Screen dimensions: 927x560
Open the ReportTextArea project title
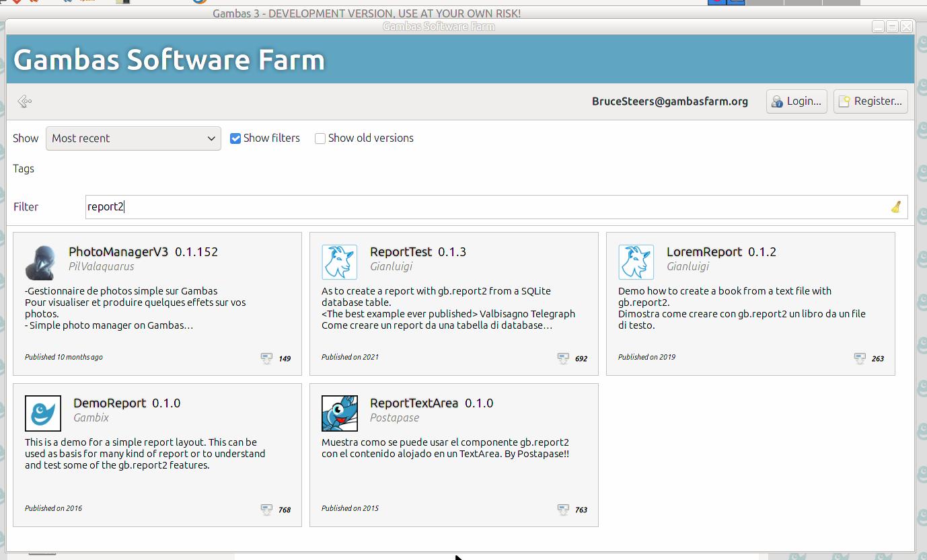(x=414, y=403)
